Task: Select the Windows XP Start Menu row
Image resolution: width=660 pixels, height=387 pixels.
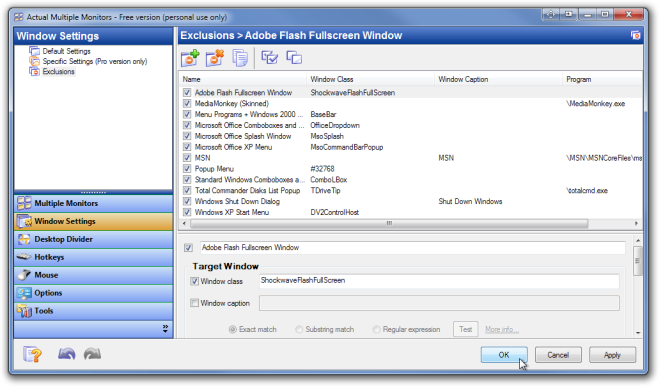Action: pos(411,212)
